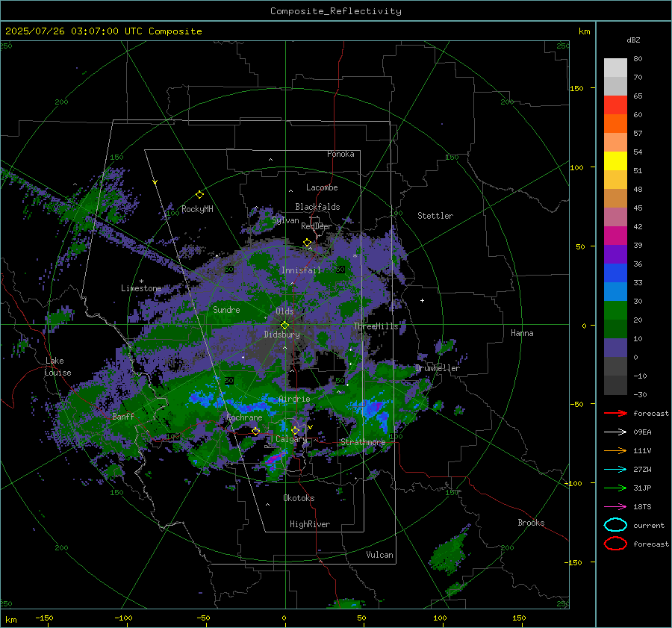672x628 pixels.
Task: Click the Limestone label
Action: point(141,288)
